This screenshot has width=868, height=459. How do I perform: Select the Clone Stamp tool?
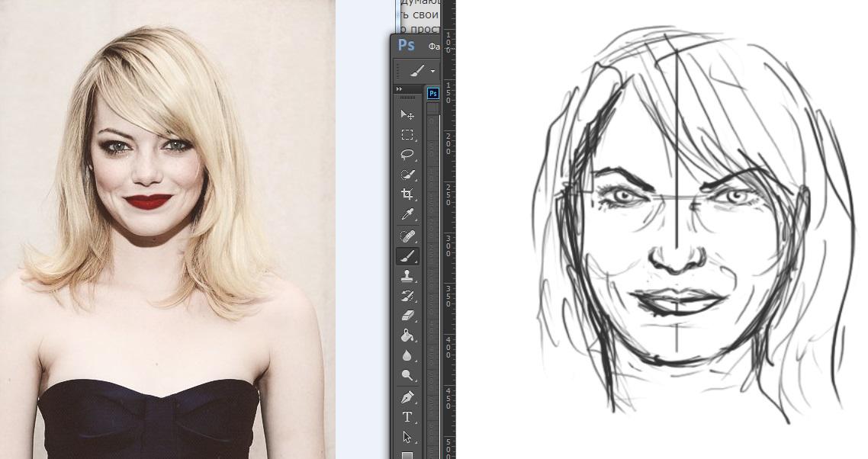click(407, 276)
